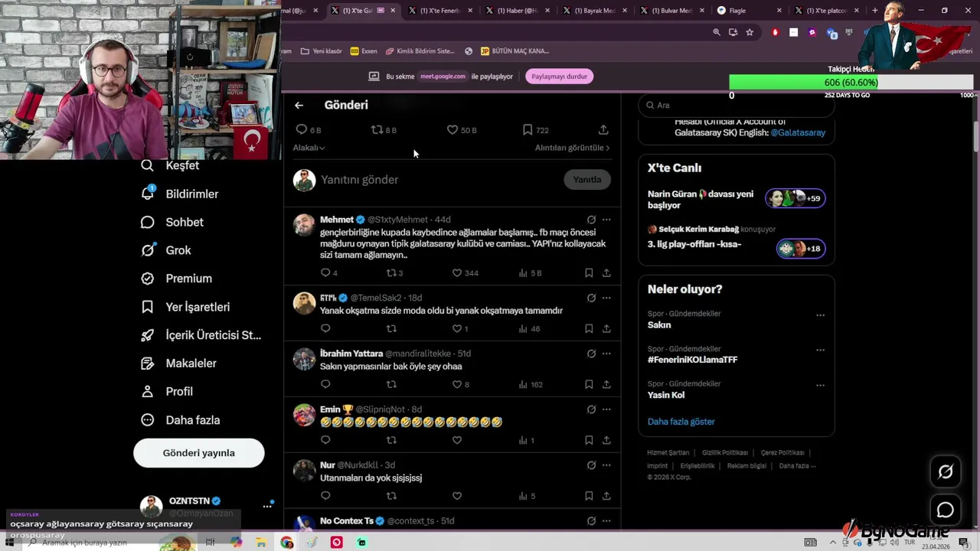Viewport: 980px width, 551px height.
Task: Open Makaleler in sidebar
Action: pos(179,364)
